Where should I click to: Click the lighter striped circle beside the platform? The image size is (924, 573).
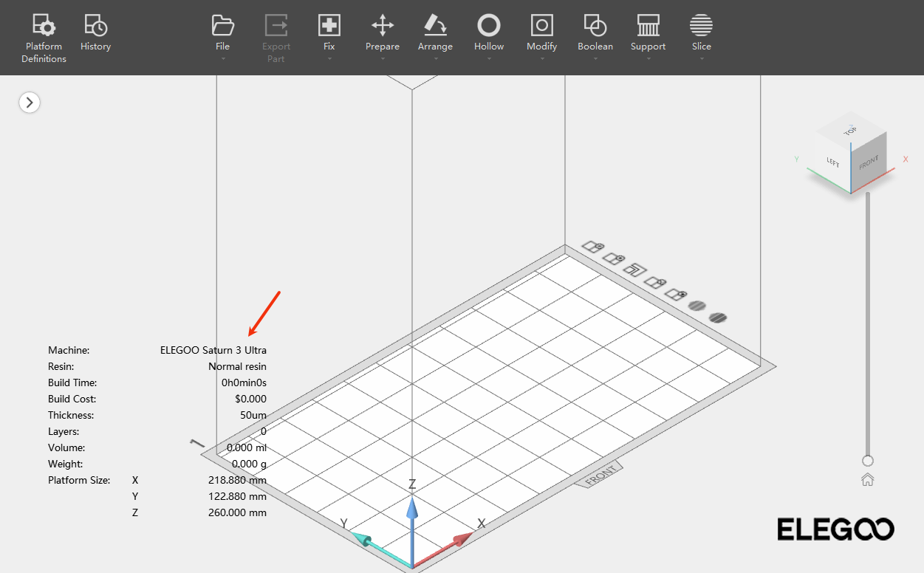pos(697,305)
